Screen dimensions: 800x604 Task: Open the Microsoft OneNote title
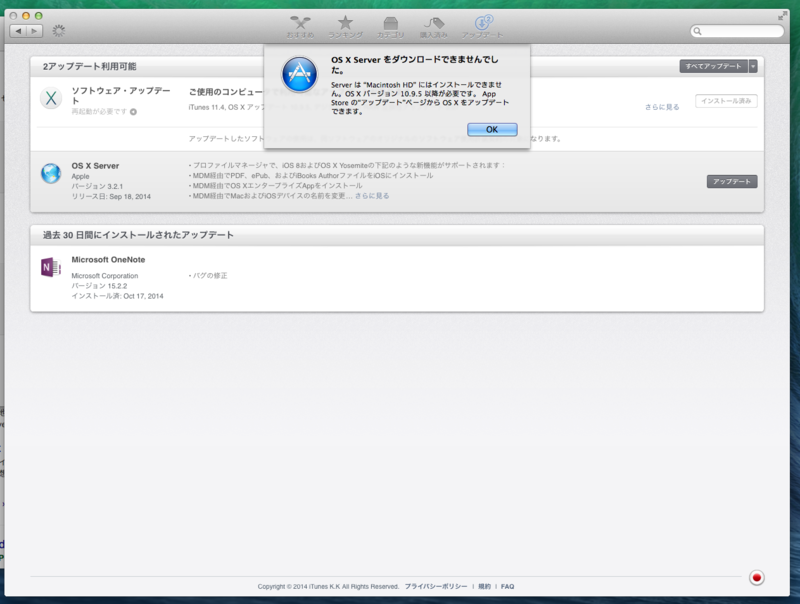click(x=108, y=260)
